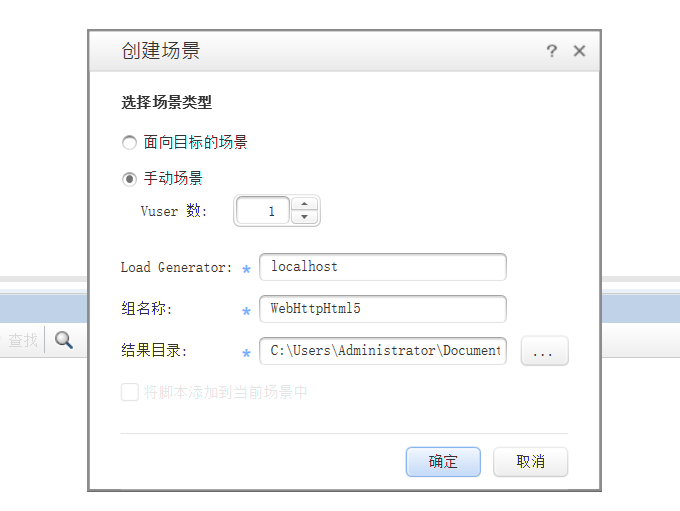680x511 pixels.
Task: Focus the 查找 search box
Action: click(22, 340)
